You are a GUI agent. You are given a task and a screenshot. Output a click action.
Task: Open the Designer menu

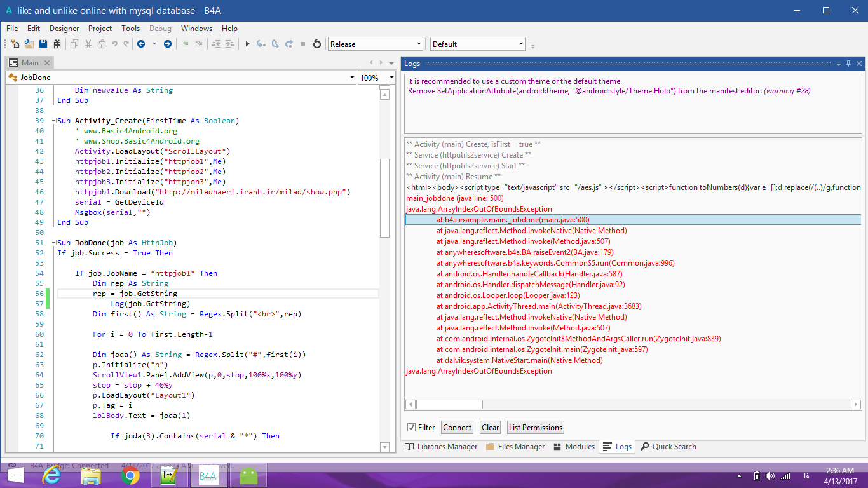[x=64, y=29]
